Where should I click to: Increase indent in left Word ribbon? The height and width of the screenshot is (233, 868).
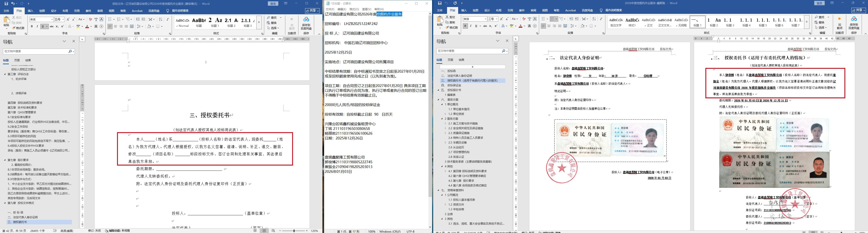click(143, 19)
